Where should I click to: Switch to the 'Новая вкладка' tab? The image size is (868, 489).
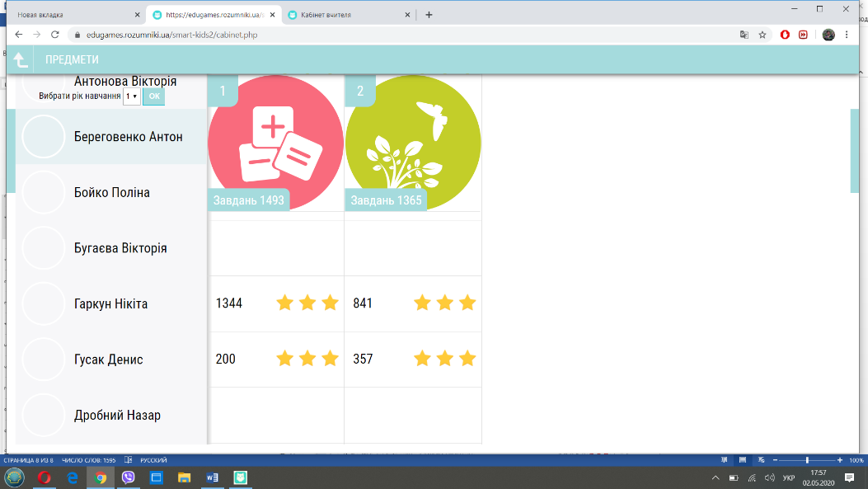(x=77, y=15)
